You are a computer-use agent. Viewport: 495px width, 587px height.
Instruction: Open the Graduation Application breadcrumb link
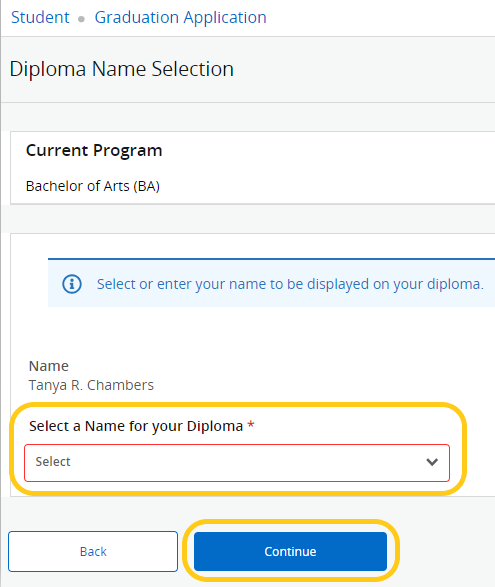click(180, 18)
